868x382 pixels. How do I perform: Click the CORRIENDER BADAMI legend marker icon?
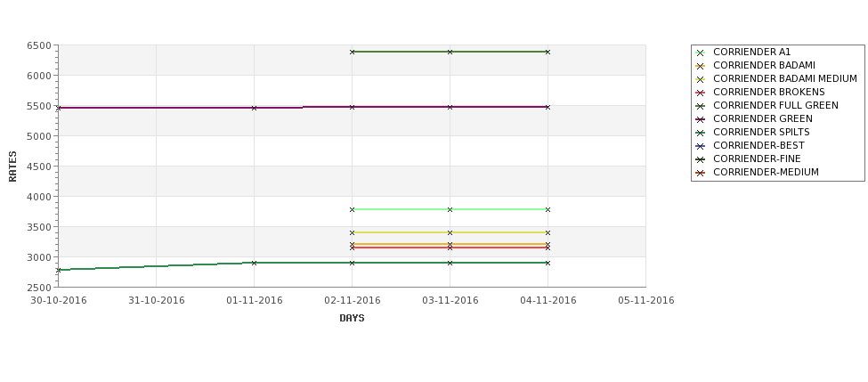coord(701,66)
